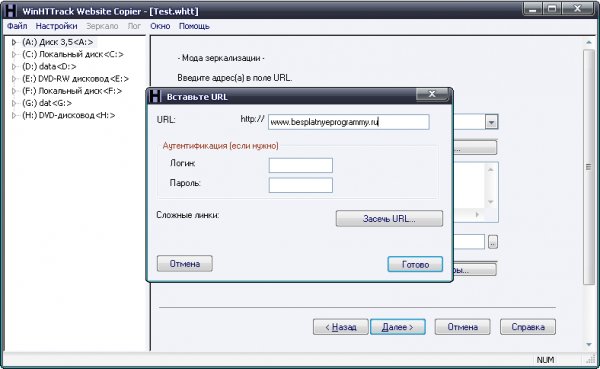Select (G:) dat<G:> tree row
Screen dimensions: 600x369
click(47, 103)
